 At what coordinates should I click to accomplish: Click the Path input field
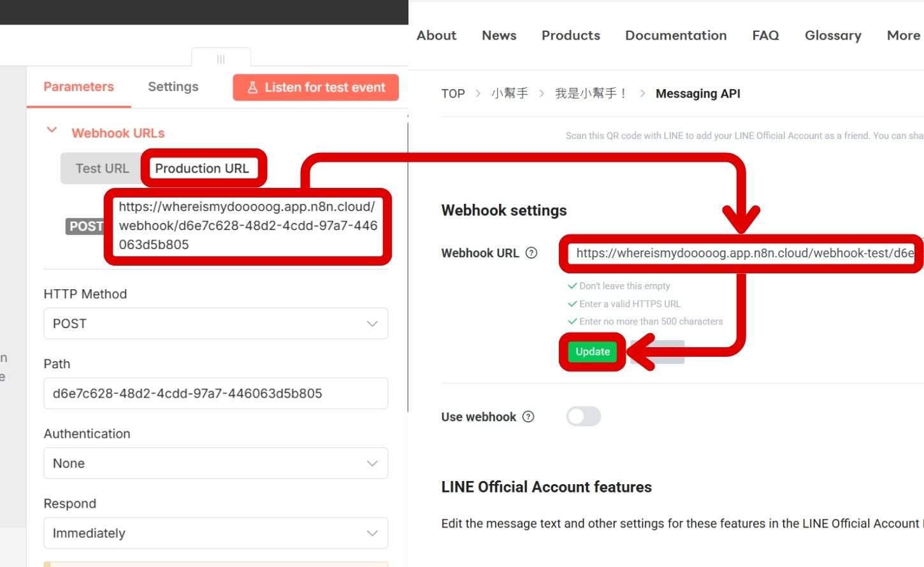click(215, 394)
